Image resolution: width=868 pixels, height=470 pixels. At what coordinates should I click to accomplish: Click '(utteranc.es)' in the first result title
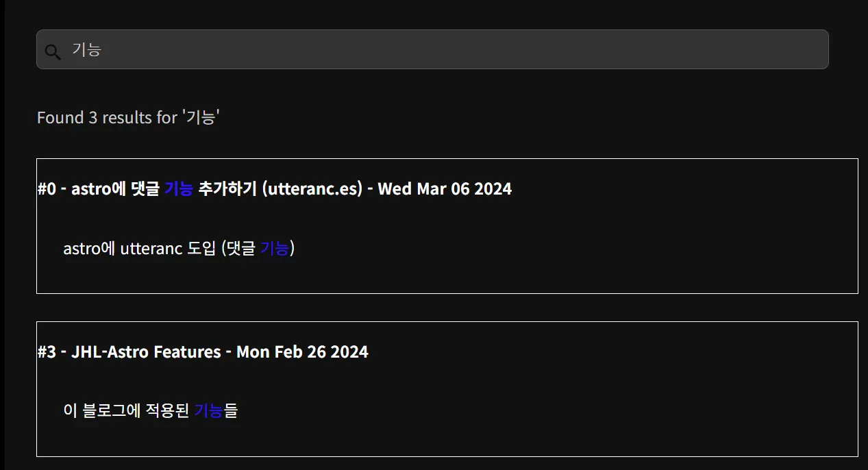312,188
